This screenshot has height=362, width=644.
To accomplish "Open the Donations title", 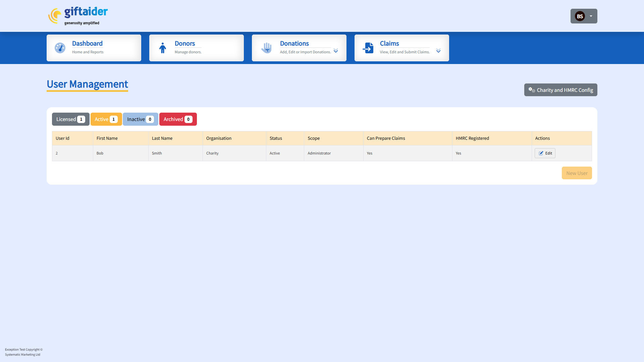I will pyautogui.click(x=294, y=44).
